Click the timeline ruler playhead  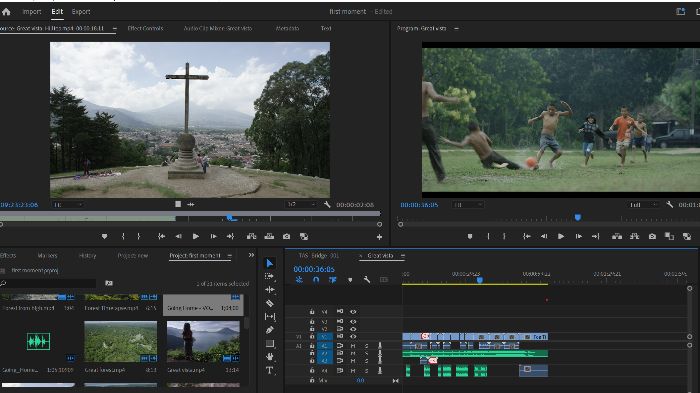coord(479,280)
